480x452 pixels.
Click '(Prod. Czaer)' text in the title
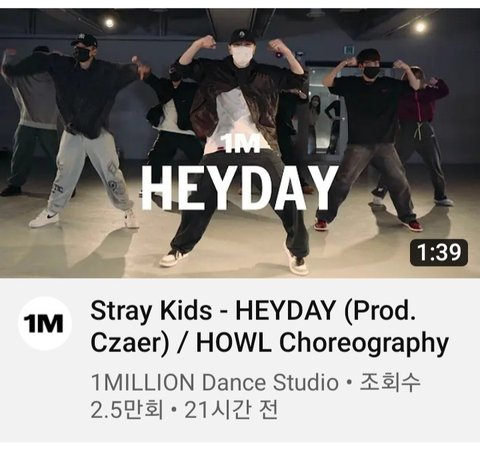point(253,327)
